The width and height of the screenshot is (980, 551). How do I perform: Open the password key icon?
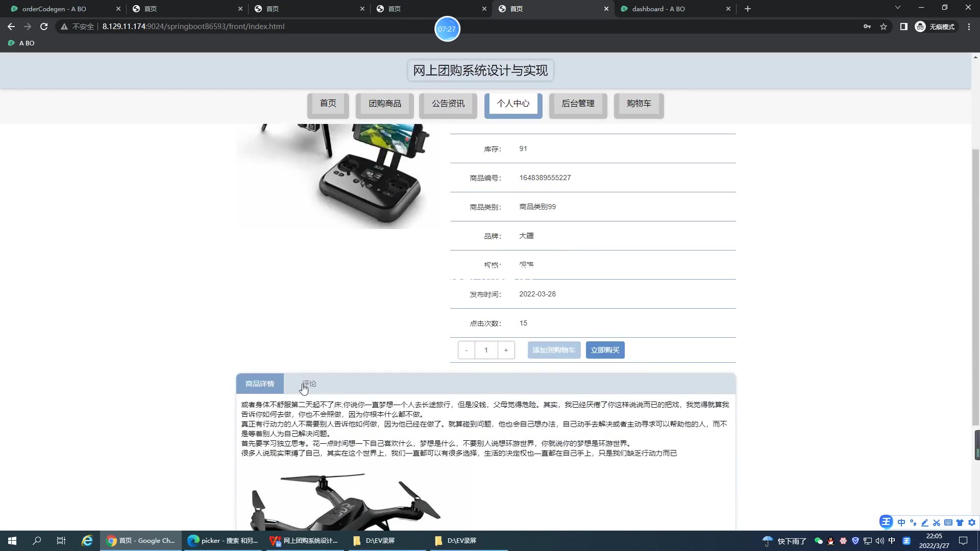coord(867,27)
